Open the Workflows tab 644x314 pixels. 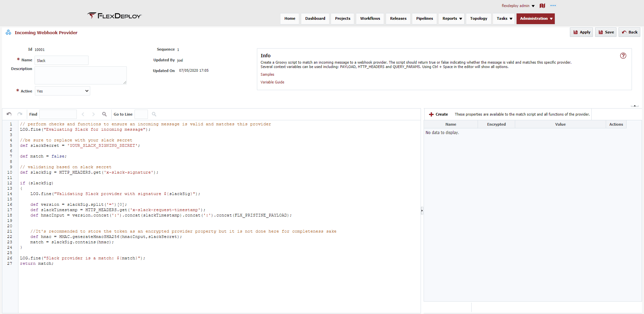coord(370,18)
